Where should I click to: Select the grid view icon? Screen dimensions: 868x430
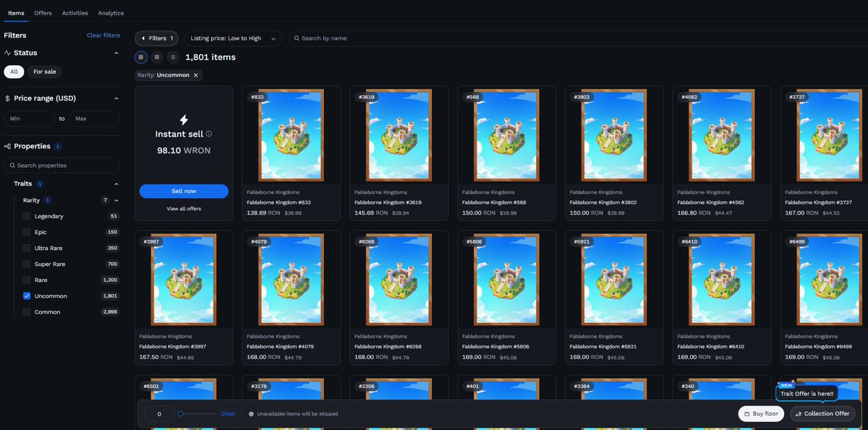pyautogui.click(x=141, y=56)
